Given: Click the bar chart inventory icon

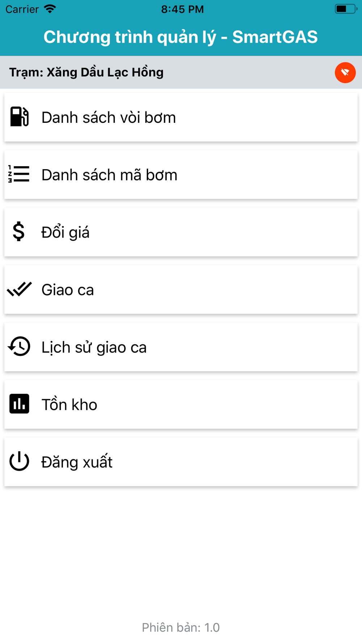Looking at the screenshot, I should click(19, 404).
